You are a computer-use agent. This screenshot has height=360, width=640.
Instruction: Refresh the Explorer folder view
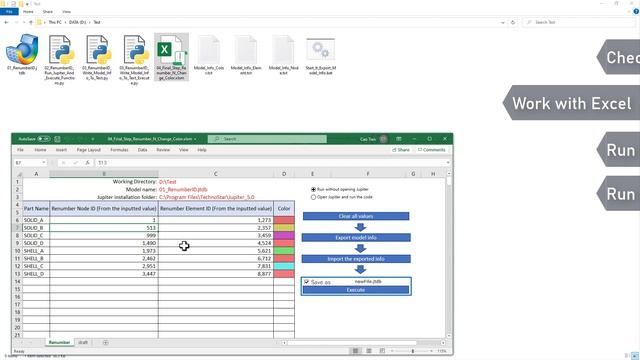click(x=513, y=22)
